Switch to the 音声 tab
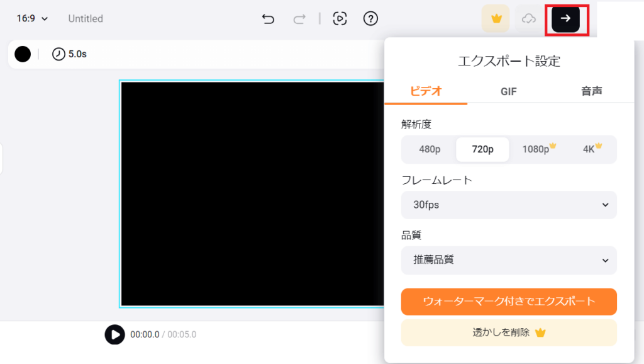The height and width of the screenshot is (364, 644). (591, 91)
